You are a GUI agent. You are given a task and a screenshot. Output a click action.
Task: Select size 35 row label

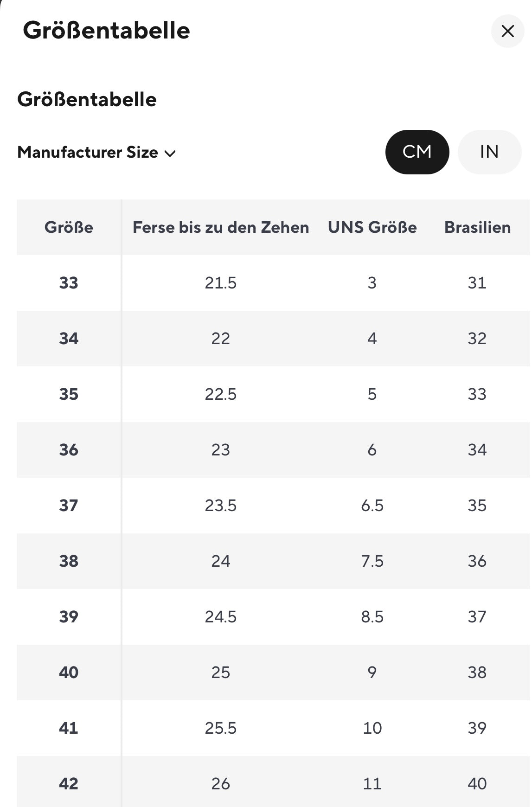click(x=69, y=394)
